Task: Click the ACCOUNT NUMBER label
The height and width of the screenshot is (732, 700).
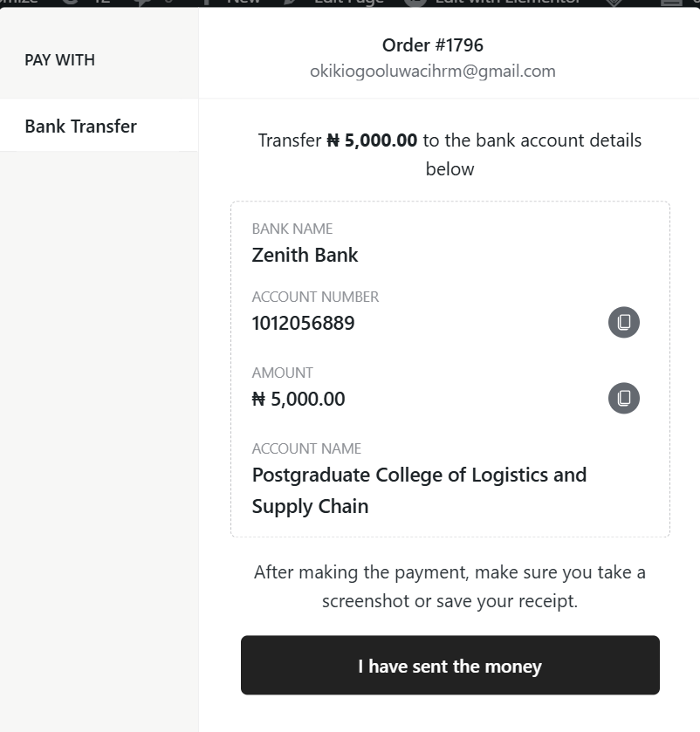Action: coord(315,297)
